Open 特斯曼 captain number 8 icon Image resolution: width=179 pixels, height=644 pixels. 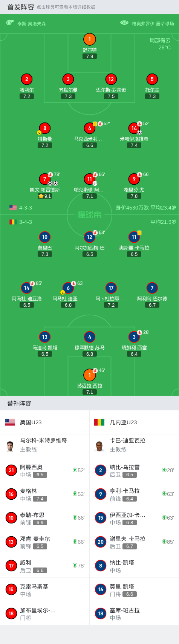tap(45, 128)
